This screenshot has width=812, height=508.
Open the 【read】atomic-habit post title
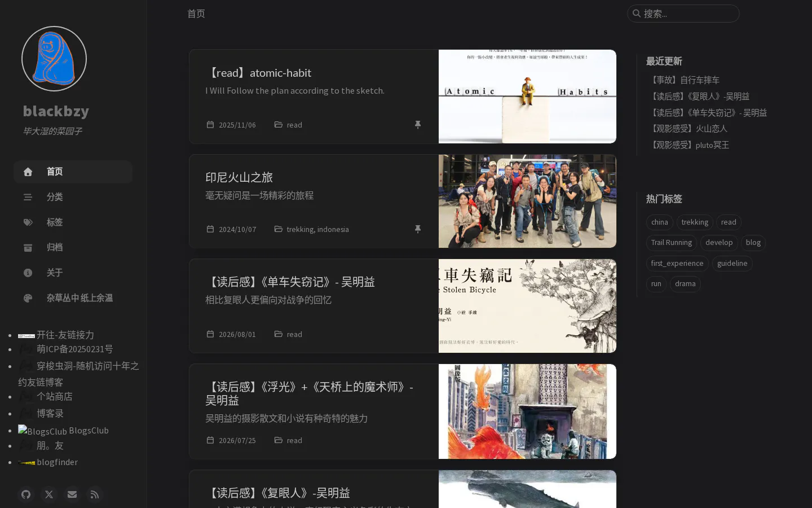[258, 73]
